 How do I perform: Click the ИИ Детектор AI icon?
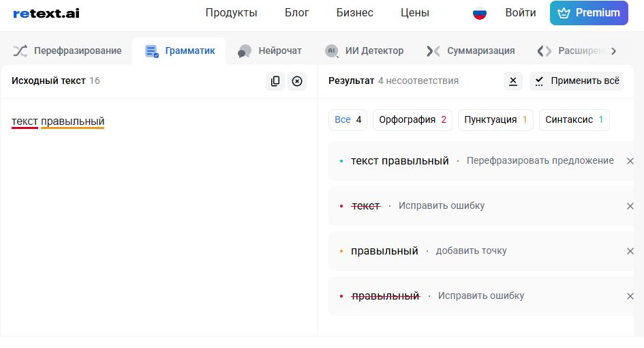click(331, 51)
